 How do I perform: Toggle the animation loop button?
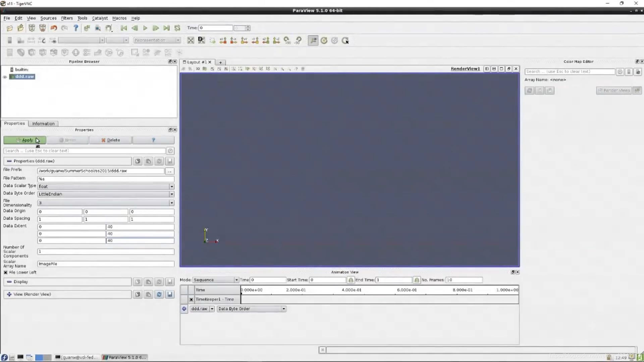[x=177, y=28]
